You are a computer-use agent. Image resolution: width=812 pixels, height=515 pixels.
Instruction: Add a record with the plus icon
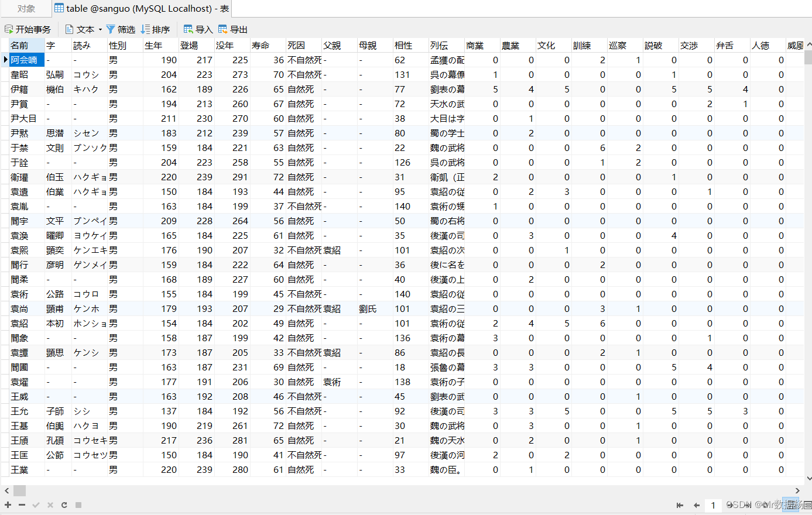click(x=8, y=504)
